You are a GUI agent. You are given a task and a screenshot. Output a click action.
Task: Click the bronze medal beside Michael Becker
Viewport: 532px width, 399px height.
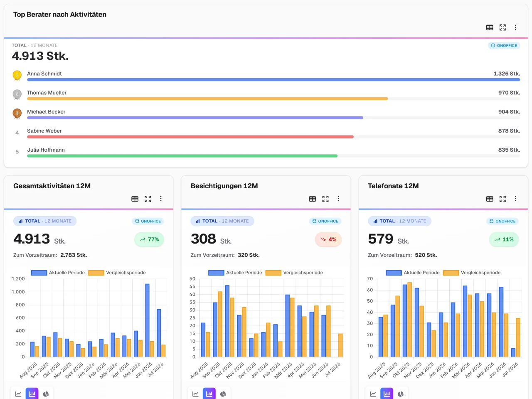[x=17, y=113]
